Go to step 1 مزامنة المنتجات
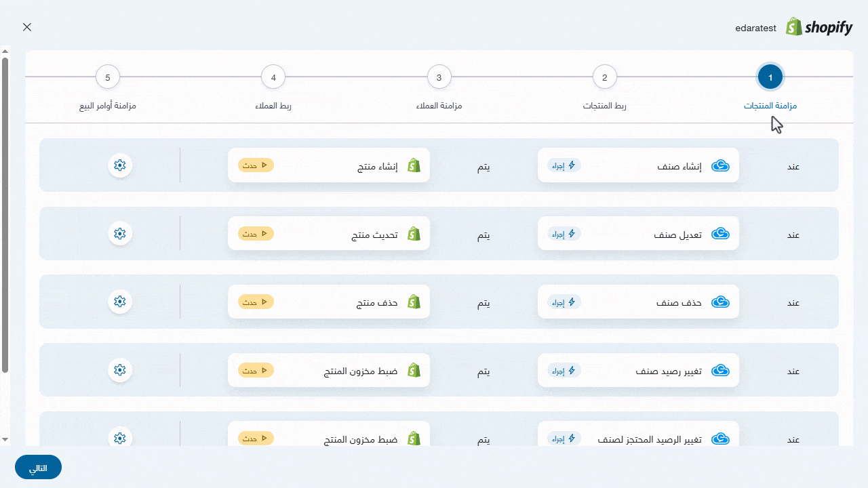868x488 pixels. (x=770, y=77)
